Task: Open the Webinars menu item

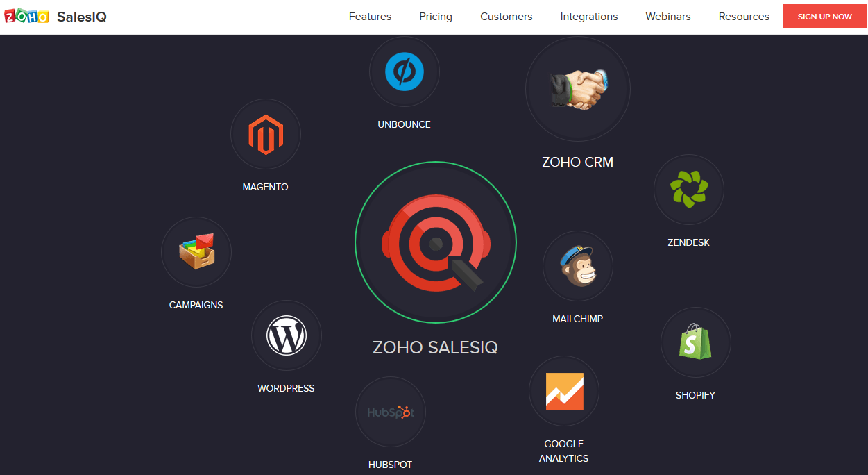Action: coord(668,17)
